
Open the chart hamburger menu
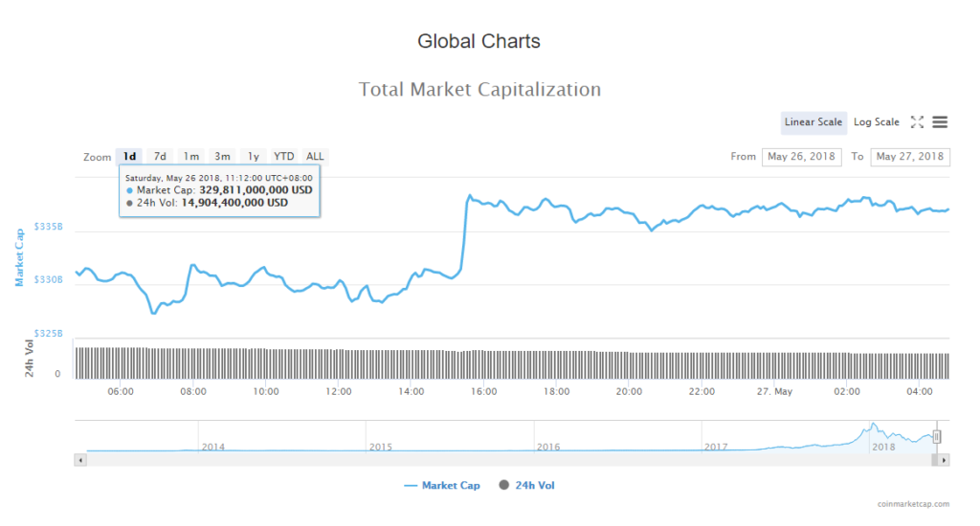pyautogui.click(x=940, y=122)
